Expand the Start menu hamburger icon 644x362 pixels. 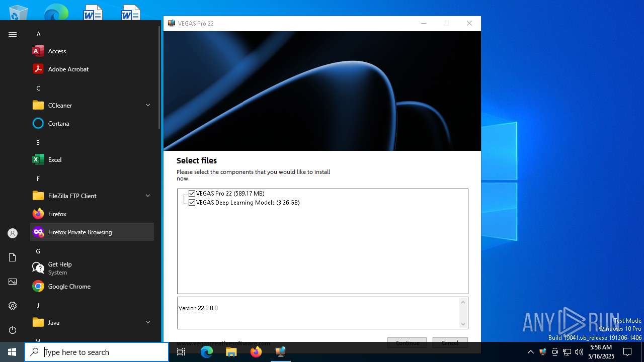click(x=13, y=34)
